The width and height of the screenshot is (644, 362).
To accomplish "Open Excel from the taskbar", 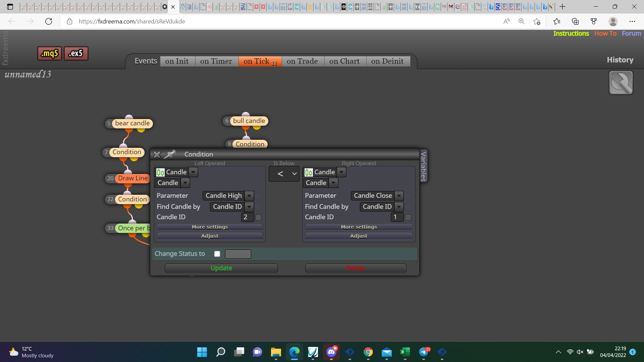I will (x=405, y=352).
